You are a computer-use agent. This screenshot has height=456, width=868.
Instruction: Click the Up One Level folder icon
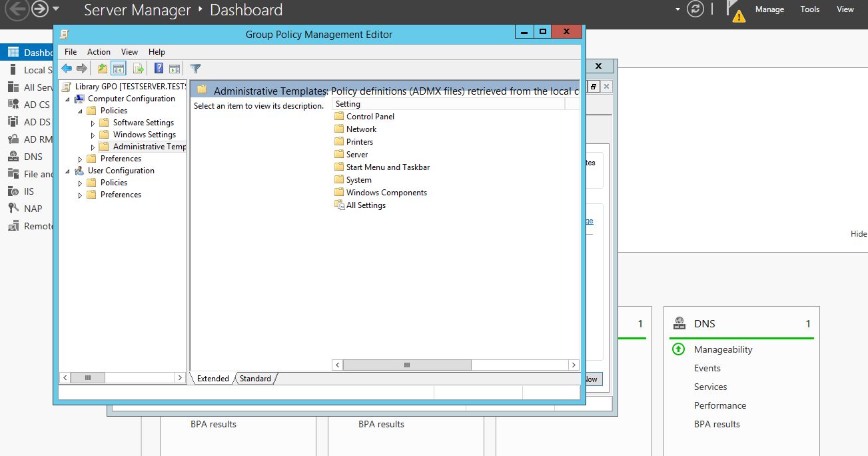(x=102, y=68)
